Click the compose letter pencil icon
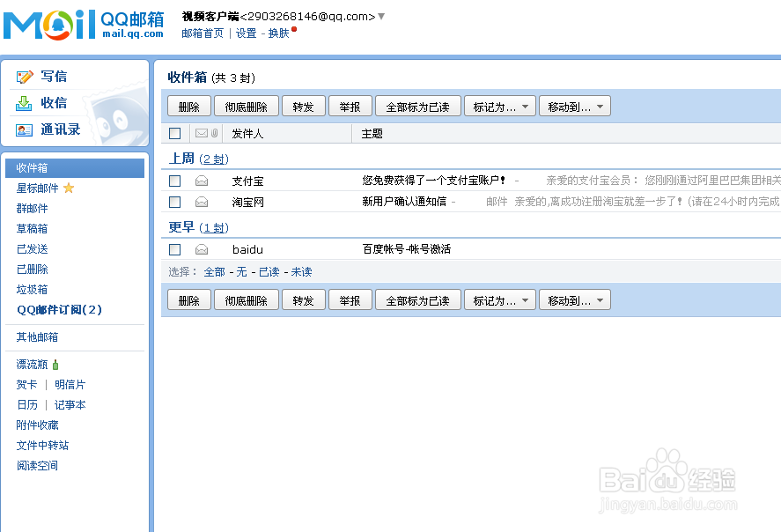Image resolution: width=781 pixels, height=532 pixels. click(x=25, y=77)
